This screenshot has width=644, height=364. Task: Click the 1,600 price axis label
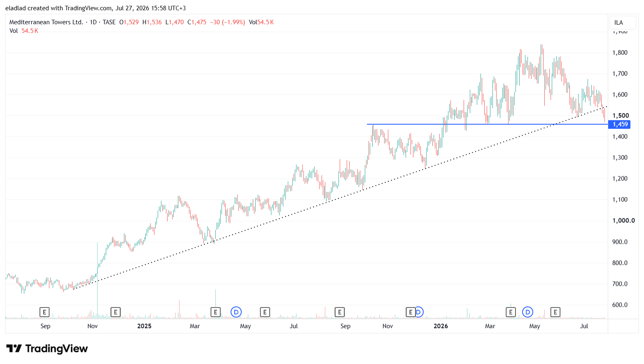[x=620, y=95]
